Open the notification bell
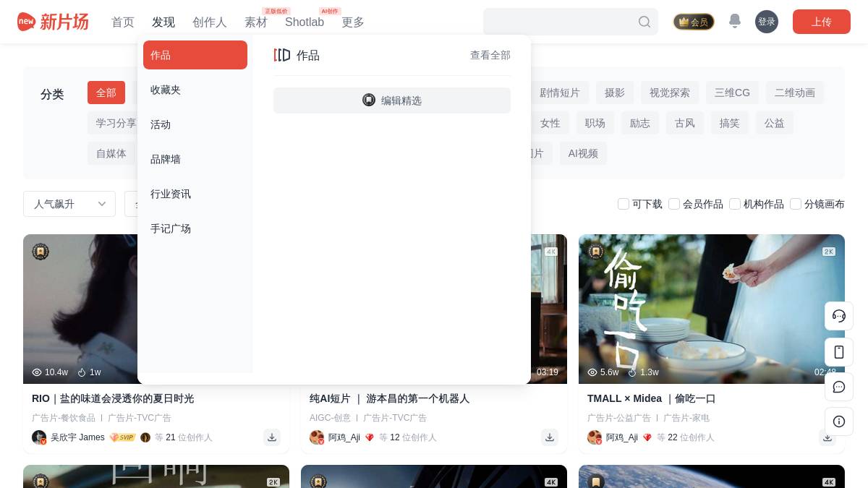This screenshot has height=488, width=868. [735, 21]
